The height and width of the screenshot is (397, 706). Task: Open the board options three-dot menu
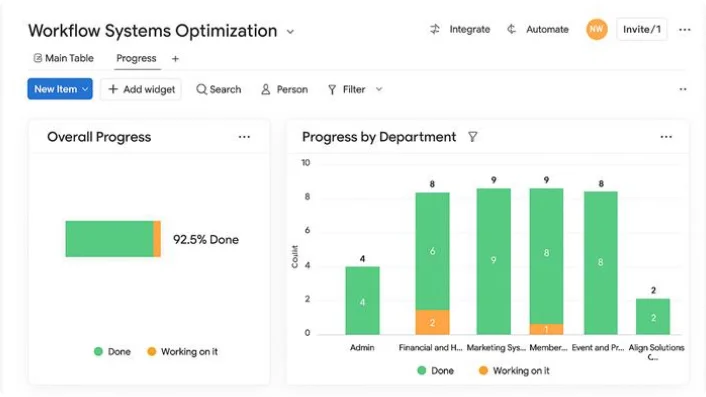(684, 30)
